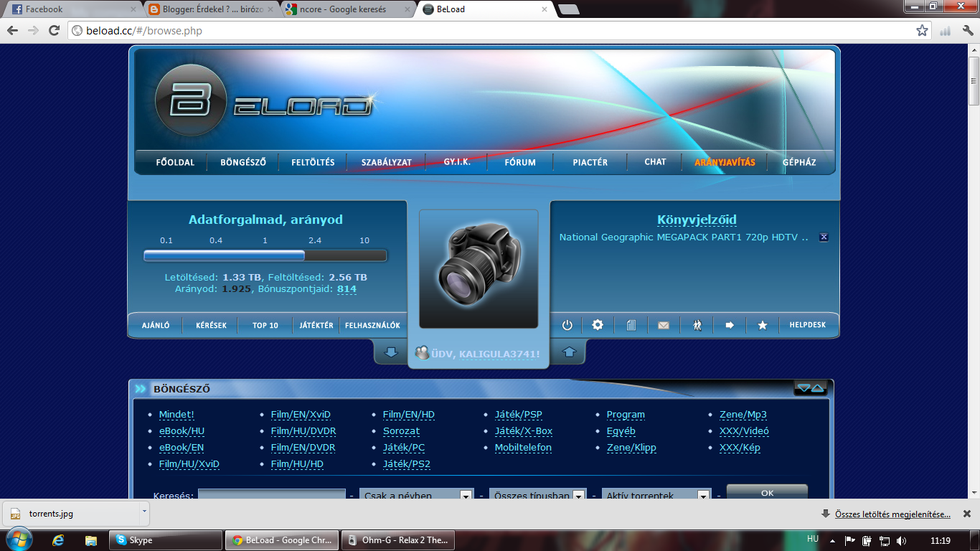
Task: Remove the National Geographic bookmark with X
Action: [824, 237]
